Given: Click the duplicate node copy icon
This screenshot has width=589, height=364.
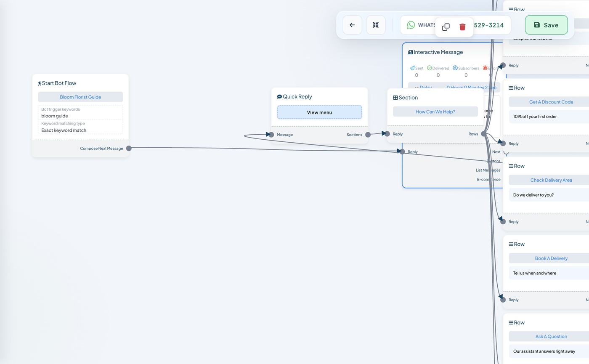Looking at the screenshot, I should (446, 27).
